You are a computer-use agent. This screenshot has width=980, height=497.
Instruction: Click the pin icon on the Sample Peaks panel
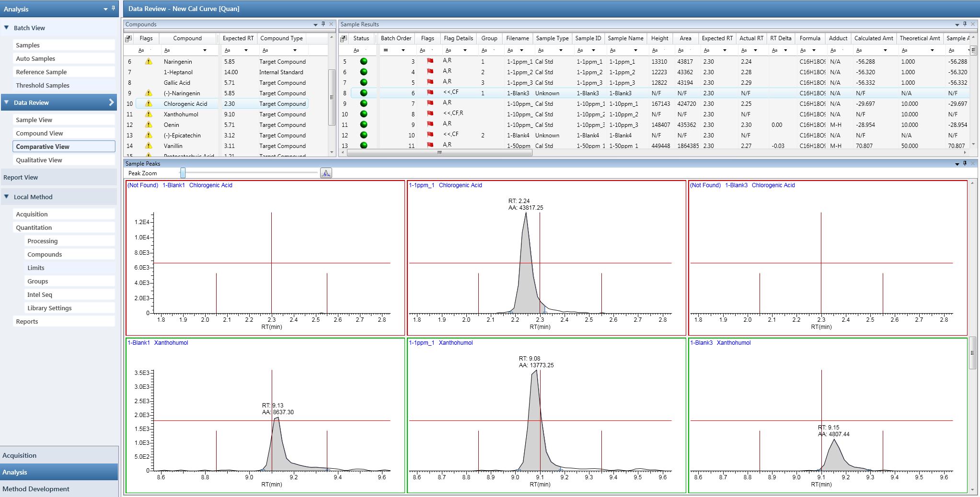click(964, 163)
